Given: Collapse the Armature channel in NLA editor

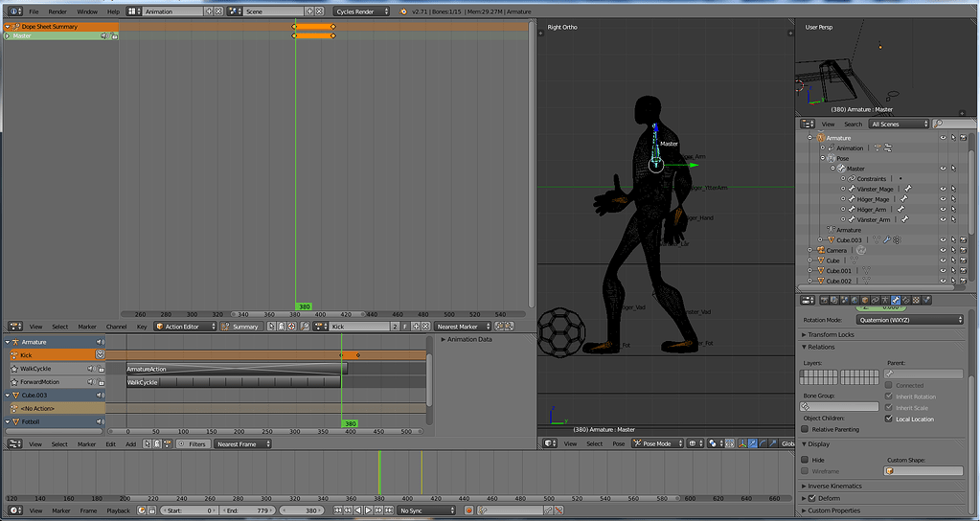Looking at the screenshot, I should [8, 342].
